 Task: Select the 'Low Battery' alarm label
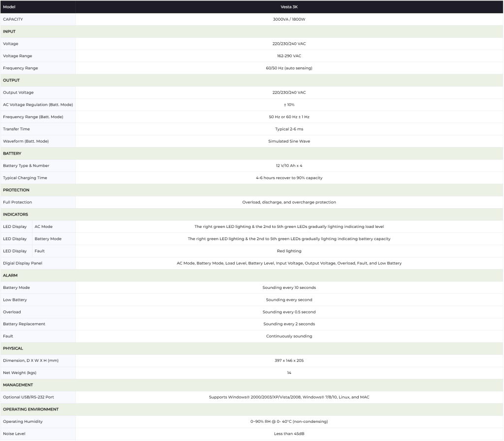(x=15, y=300)
